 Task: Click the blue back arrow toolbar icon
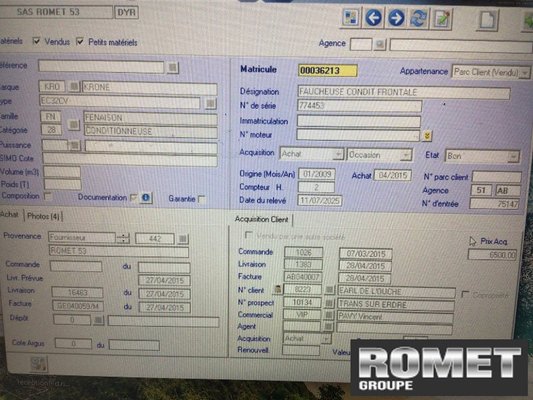click(373, 18)
